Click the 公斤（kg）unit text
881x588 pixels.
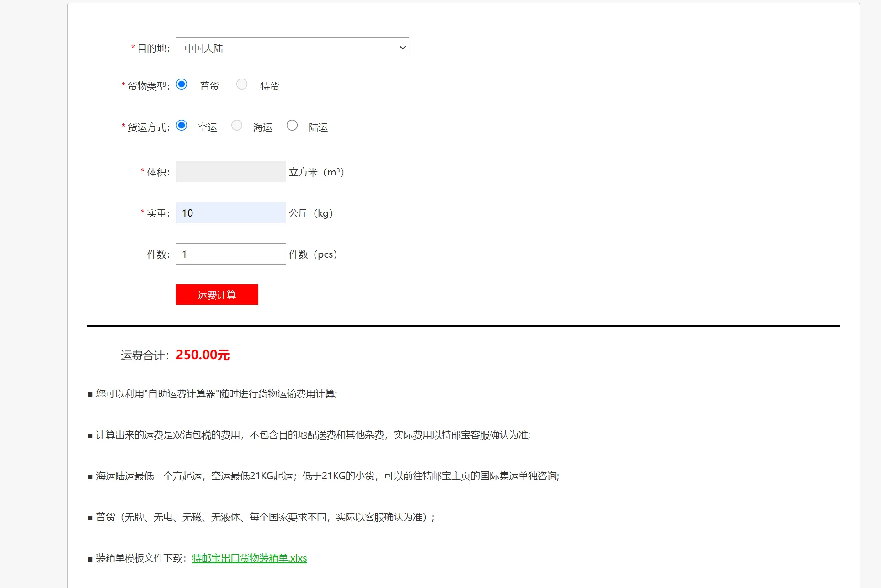[311, 213]
